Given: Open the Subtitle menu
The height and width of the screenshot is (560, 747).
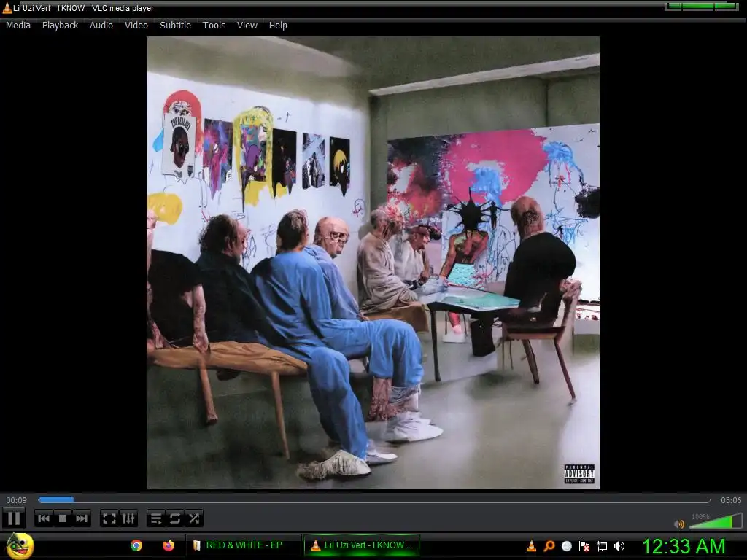Looking at the screenshot, I should (x=175, y=26).
